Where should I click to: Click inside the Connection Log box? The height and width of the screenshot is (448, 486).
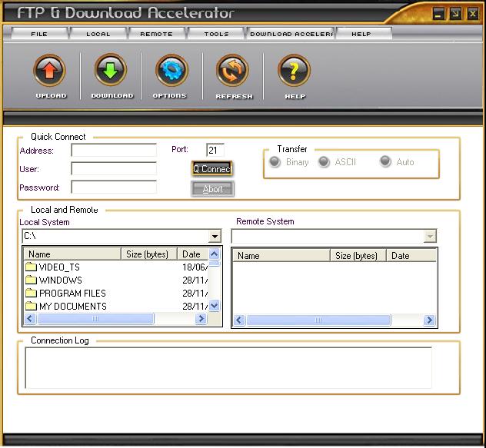pos(228,368)
